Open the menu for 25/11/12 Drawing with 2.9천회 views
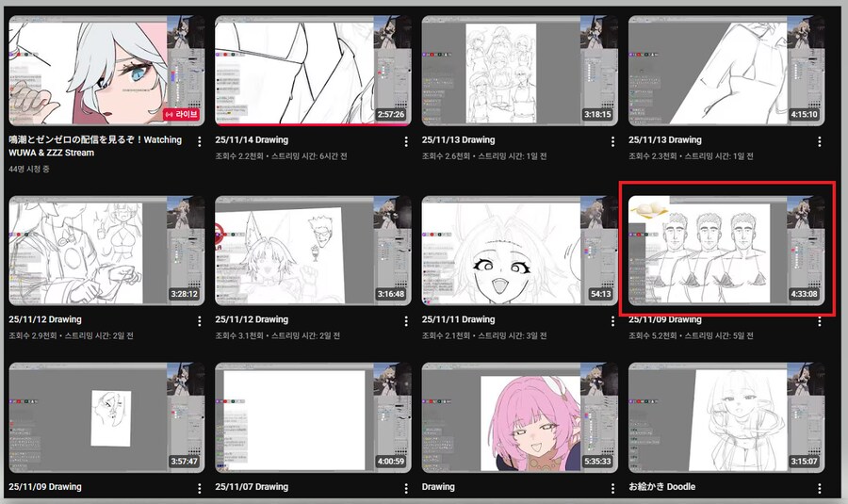The image size is (848, 504). (x=200, y=321)
